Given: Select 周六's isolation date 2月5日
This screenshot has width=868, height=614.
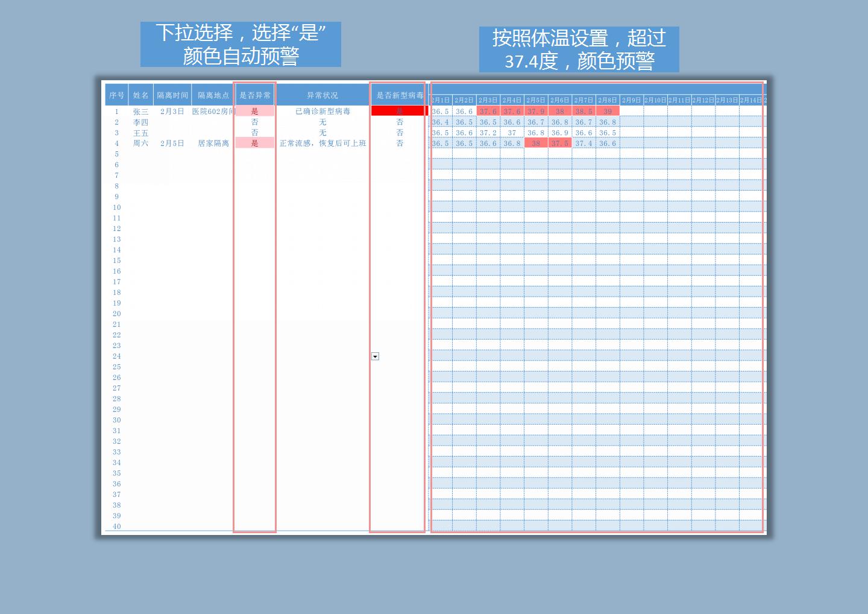Looking at the screenshot, I should tap(172, 144).
